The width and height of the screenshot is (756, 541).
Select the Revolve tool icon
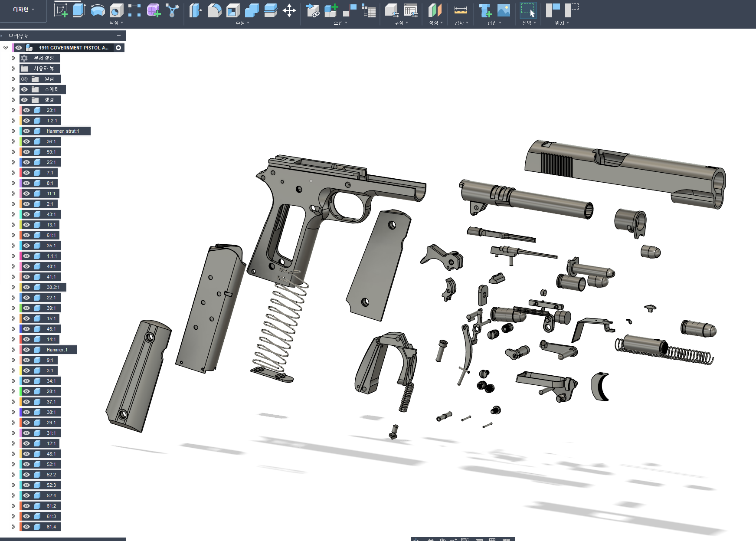tap(98, 10)
